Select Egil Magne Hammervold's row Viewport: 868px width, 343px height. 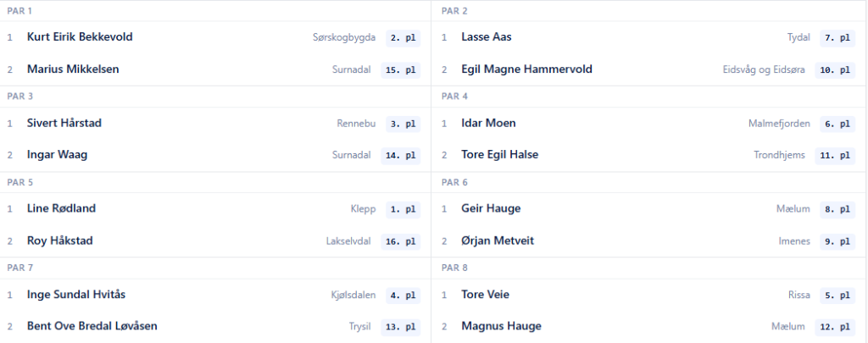click(649, 69)
